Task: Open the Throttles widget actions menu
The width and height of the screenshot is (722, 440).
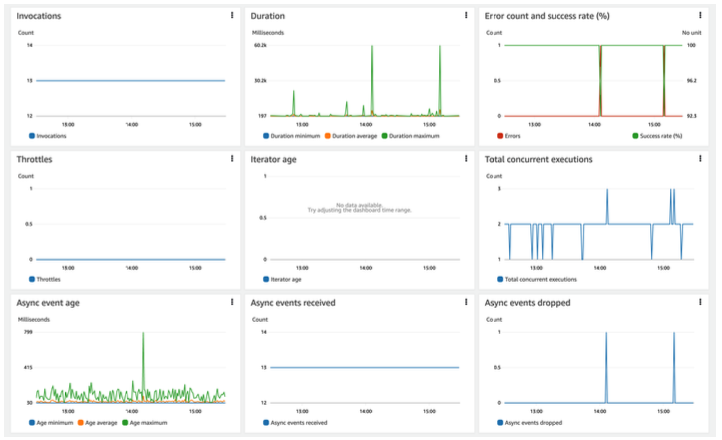Action: [232, 159]
